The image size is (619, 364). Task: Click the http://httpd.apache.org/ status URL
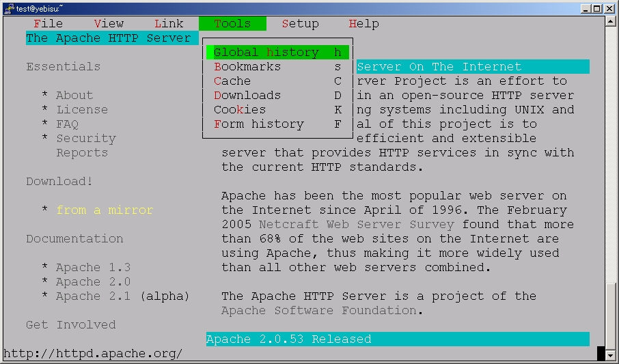tap(93, 353)
